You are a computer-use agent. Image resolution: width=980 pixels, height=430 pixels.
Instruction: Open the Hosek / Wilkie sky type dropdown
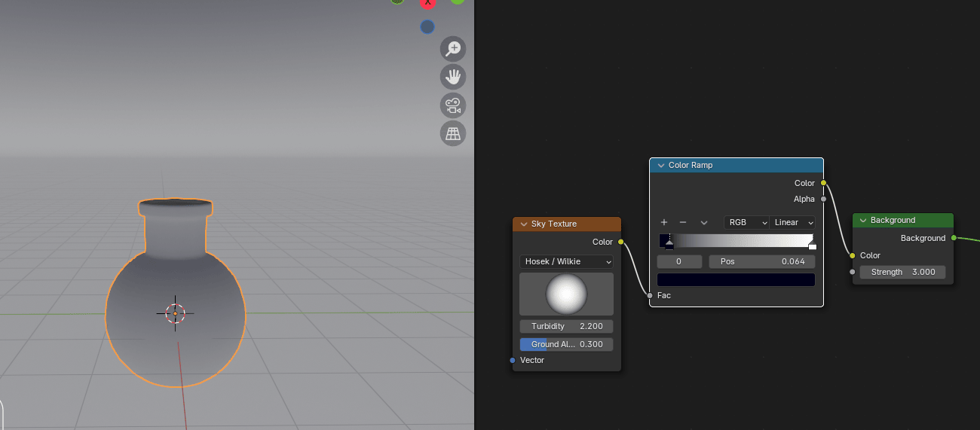coord(566,261)
